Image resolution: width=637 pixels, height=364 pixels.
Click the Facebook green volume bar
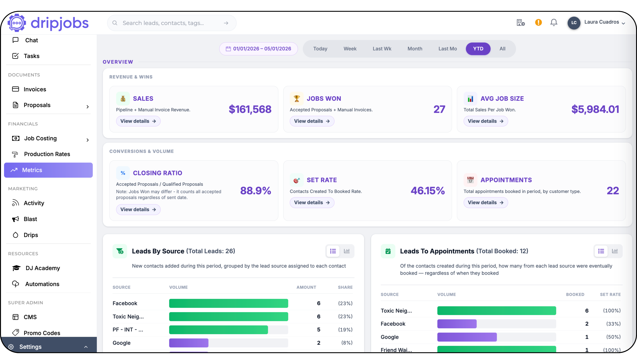point(229,303)
